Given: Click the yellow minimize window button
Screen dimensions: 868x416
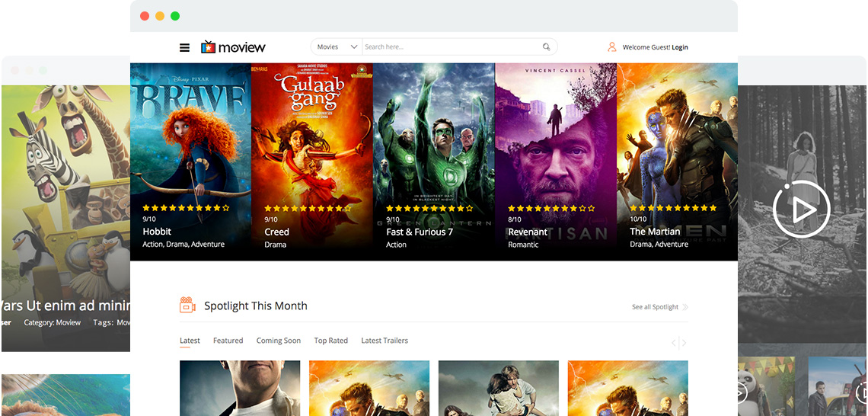Looking at the screenshot, I should tap(160, 16).
